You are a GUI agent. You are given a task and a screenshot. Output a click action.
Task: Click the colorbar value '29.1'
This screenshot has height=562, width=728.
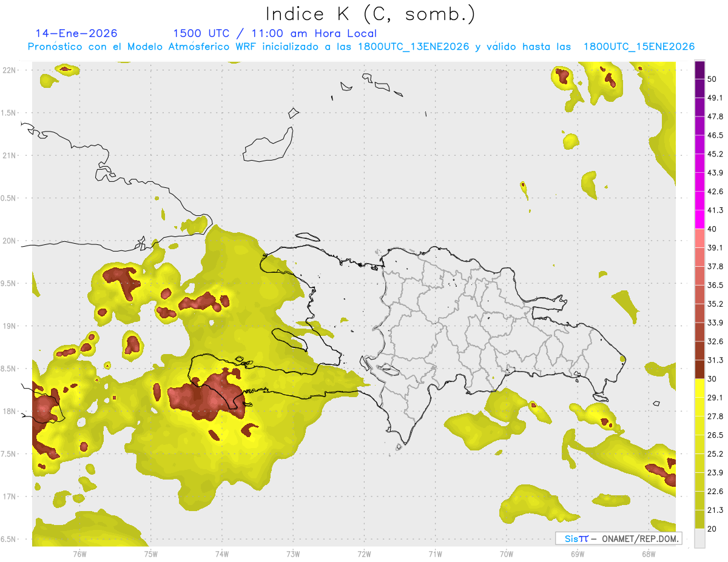coord(715,398)
